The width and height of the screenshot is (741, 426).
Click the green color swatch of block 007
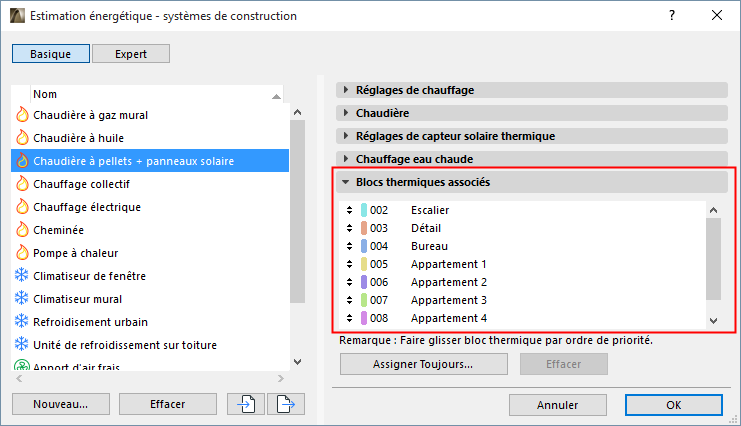(x=364, y=300)
